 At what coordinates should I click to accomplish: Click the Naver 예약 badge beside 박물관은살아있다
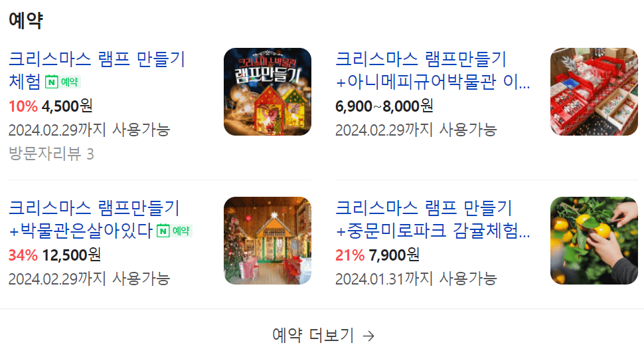click(x=175, y=231)
